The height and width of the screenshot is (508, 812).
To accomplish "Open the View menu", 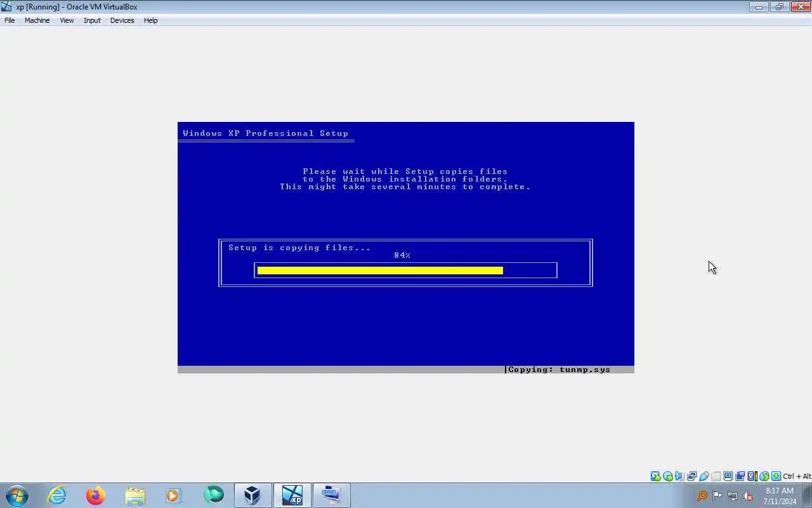I will (x=67, y=20).
